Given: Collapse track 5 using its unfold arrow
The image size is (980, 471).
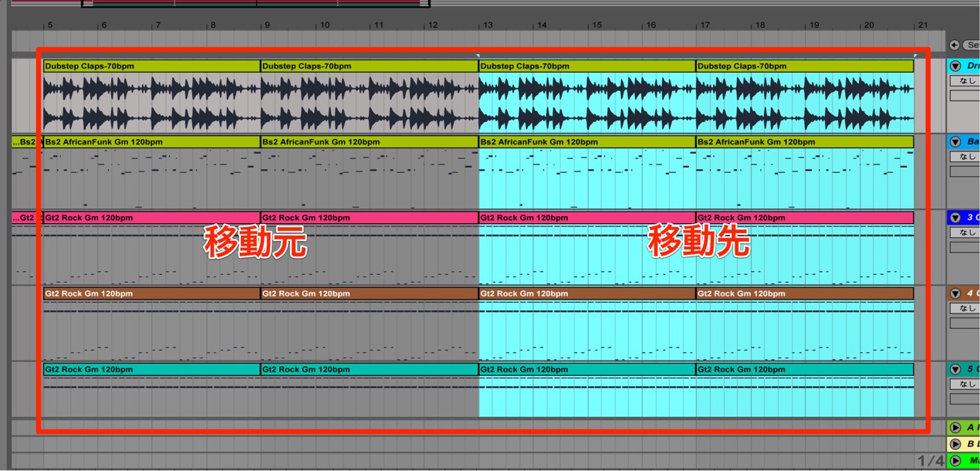Looking at the screenshot, I should [955, 369].
